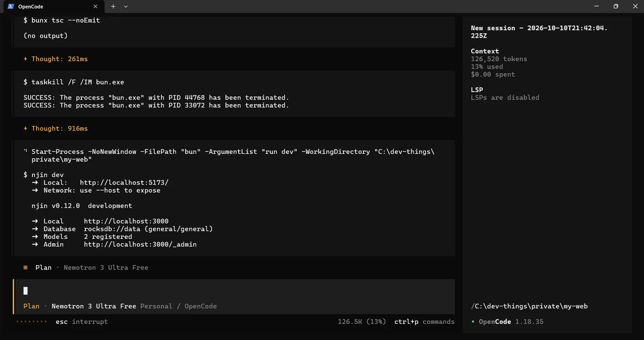This screenshot has width=644, height=340.
Task: Click the "OpenCode 1.18.35" version label
Action: click(511, 321)
